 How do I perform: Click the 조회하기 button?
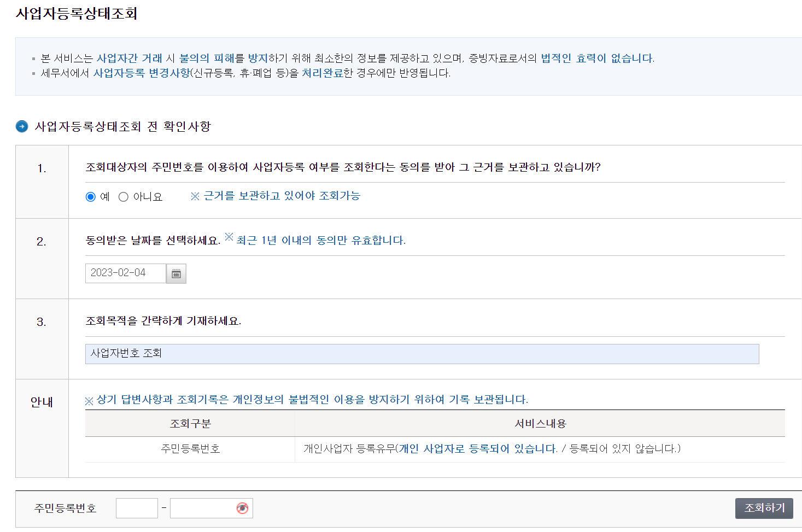pyautogui.click(x=764, y=508)
